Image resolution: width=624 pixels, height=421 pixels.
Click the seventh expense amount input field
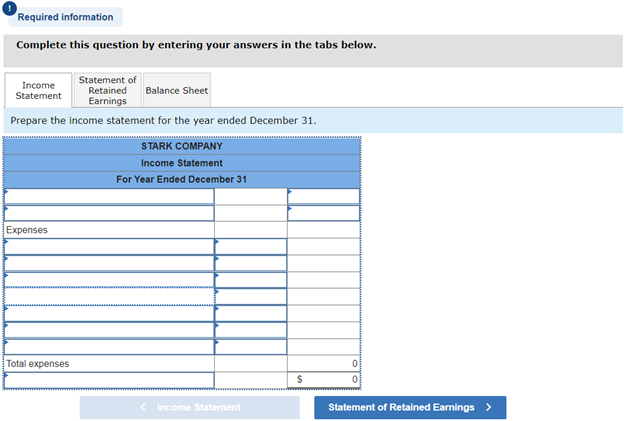click(x=251, y=347)
